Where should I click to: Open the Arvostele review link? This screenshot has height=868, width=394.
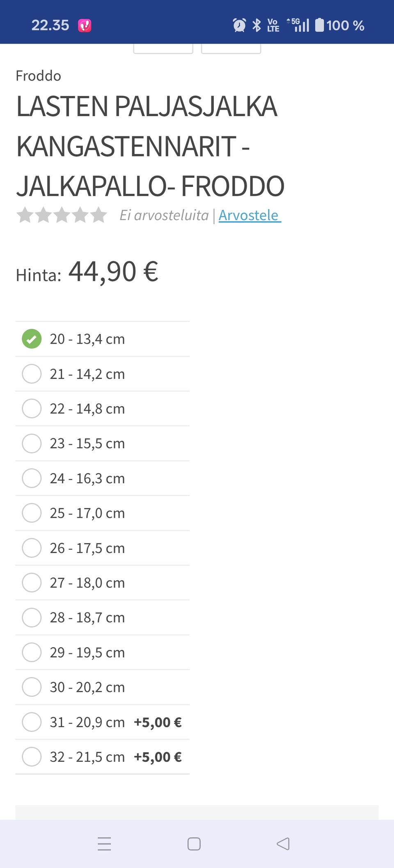click(249, 215)
